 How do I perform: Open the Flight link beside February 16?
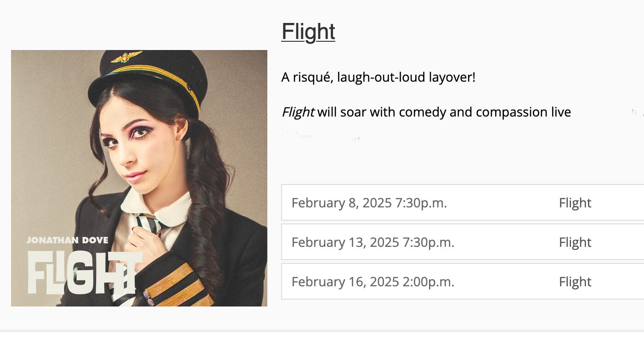pos(575,281)
